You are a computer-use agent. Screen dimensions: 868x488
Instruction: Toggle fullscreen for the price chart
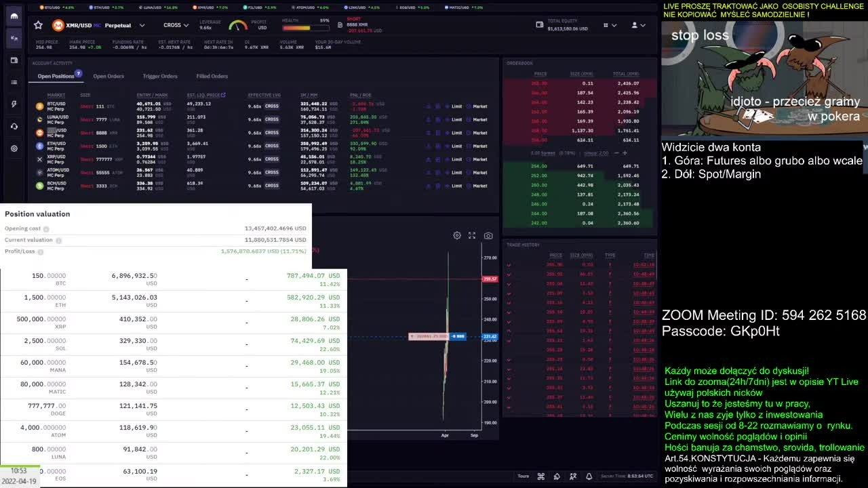pos(472,235)
